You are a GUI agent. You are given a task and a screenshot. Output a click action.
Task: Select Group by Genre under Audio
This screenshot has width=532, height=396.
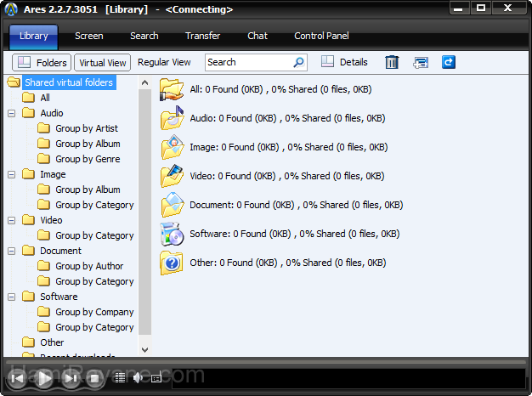pos(88,159)
